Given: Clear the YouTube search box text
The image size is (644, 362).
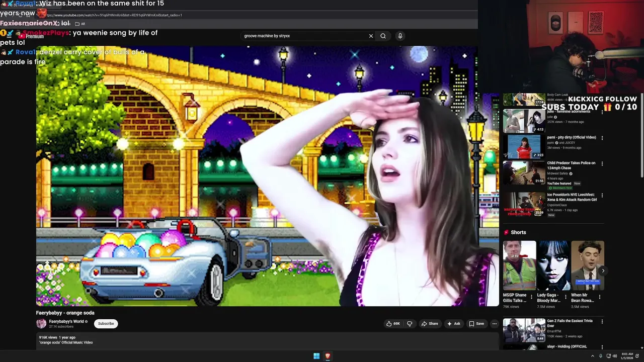Looking at the screenshot, I should tap(371, 36).
